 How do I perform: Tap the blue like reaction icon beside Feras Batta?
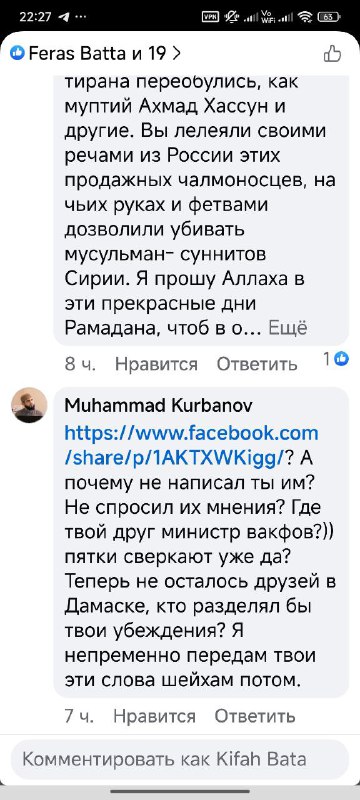pos(17,53)
